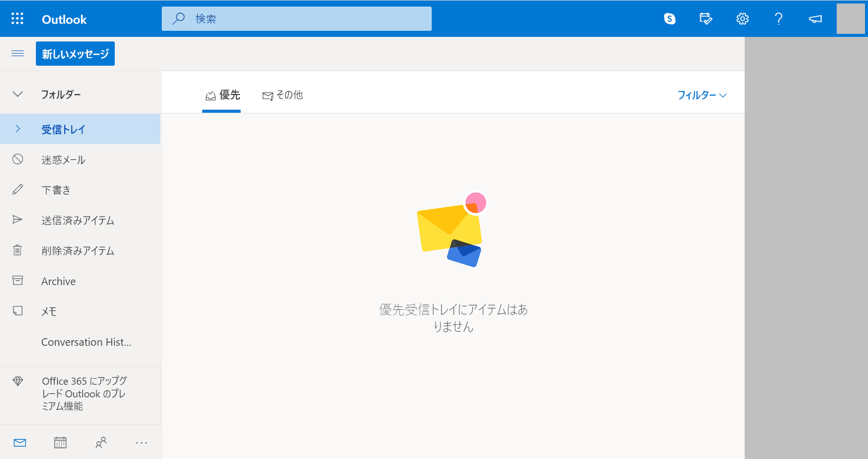The width and height of the screenshot is (868, 459).
Task: Open the フィルター dropdown
Action: coord(702,95)
